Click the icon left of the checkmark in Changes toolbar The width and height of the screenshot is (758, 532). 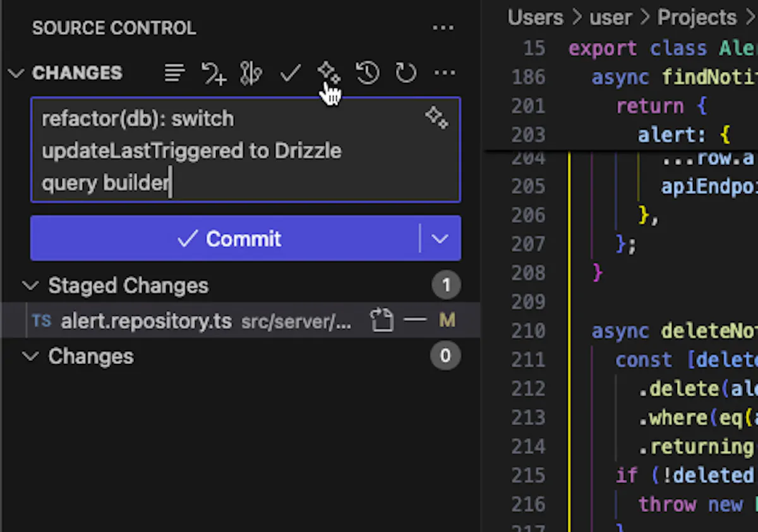click(x=251, y=73)
